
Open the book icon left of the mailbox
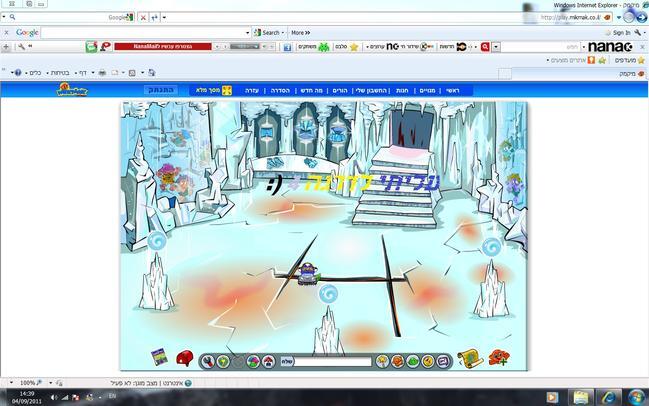pyautogui.click(x=159, y=357)
